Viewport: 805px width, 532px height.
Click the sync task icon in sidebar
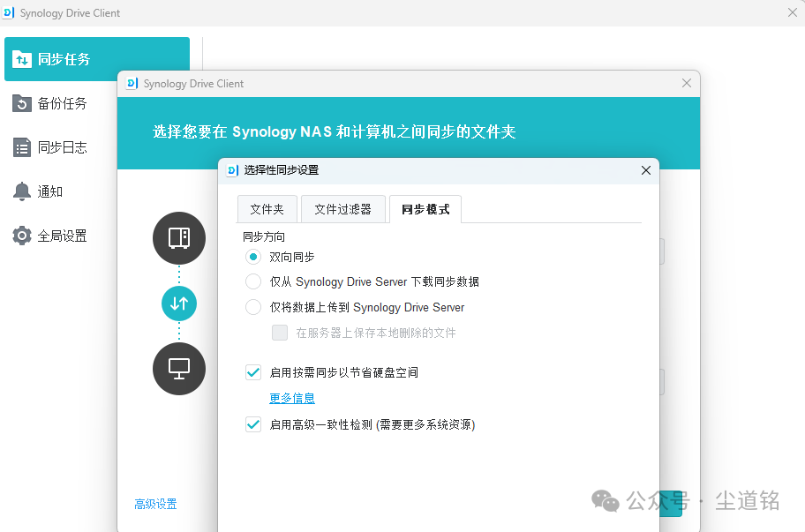[22, 60]
